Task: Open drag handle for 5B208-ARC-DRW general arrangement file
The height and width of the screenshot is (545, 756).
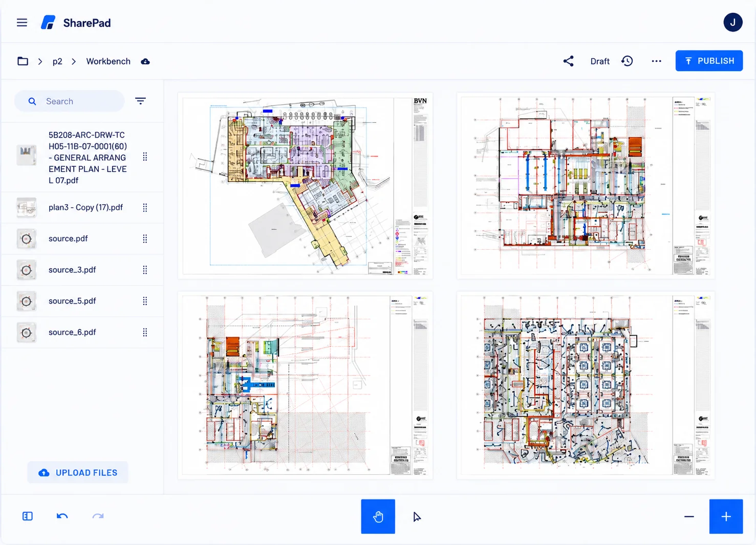Action: coord(145,157)
